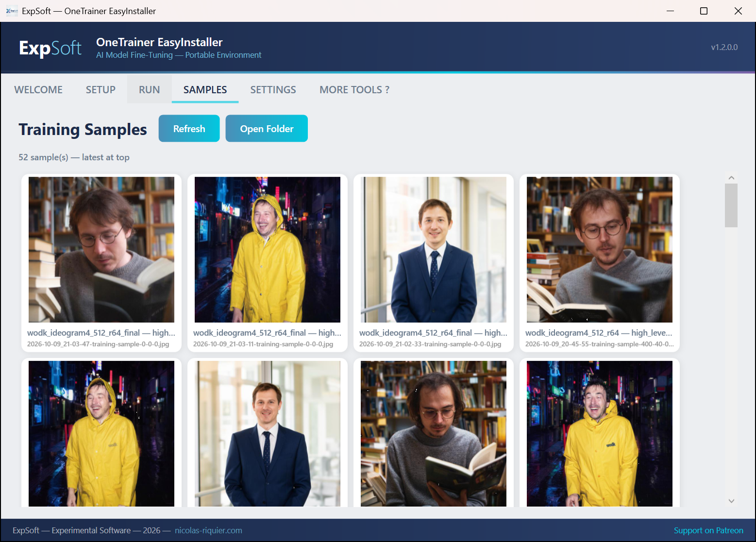Click the 52 sample(s) — latest at top text

coord(74,157)
